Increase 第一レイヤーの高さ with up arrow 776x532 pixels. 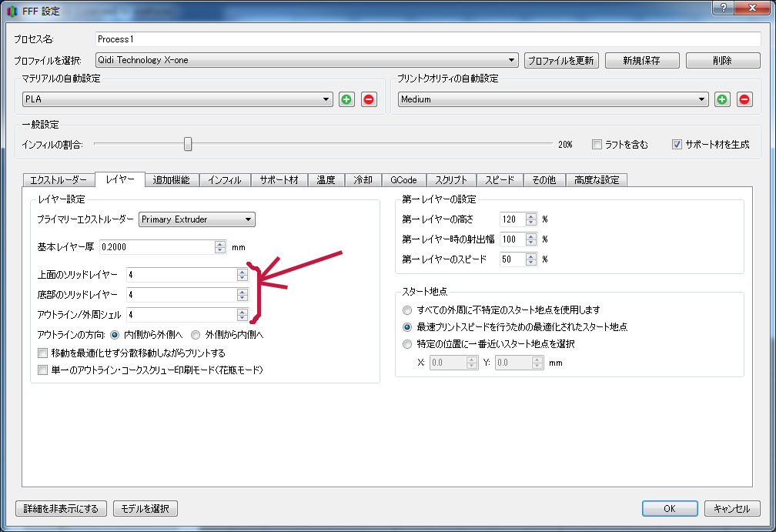(530, 216)
